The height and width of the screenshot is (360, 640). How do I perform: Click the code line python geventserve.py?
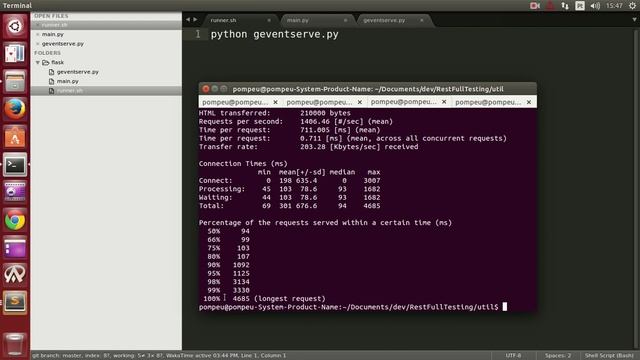pos(274,34)
